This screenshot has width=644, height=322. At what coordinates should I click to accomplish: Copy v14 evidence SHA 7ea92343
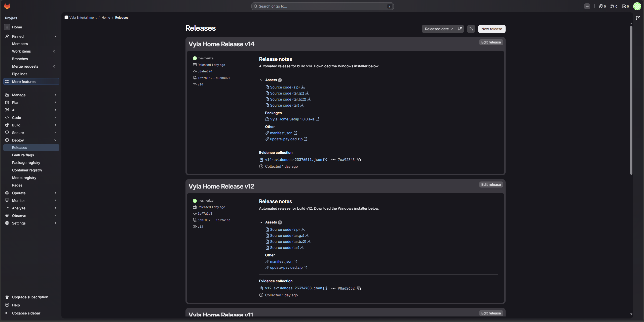(359, 160)
